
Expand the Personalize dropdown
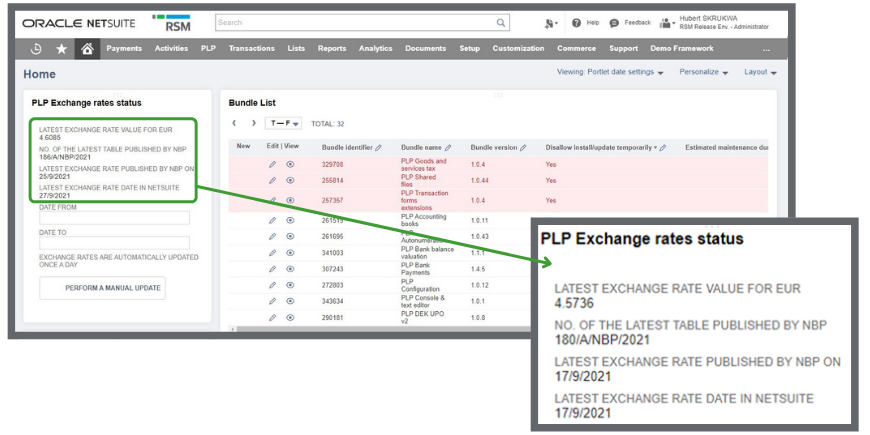704,72
